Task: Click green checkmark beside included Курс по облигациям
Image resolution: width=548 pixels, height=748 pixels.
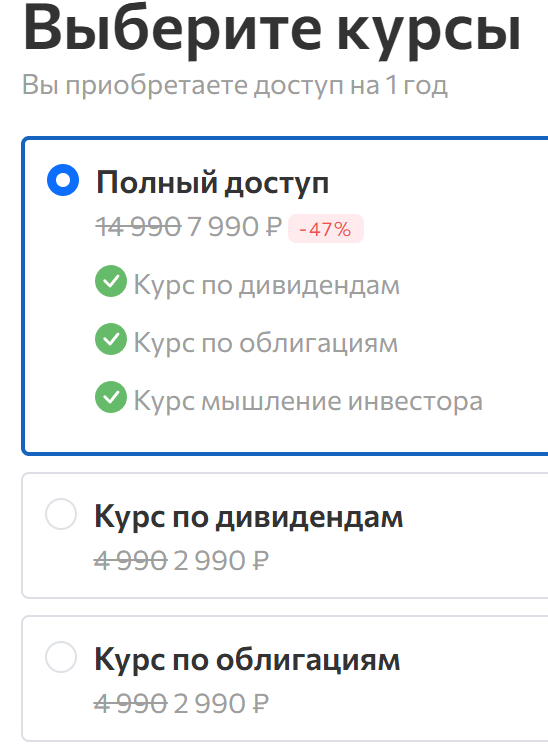Action: 111,339
